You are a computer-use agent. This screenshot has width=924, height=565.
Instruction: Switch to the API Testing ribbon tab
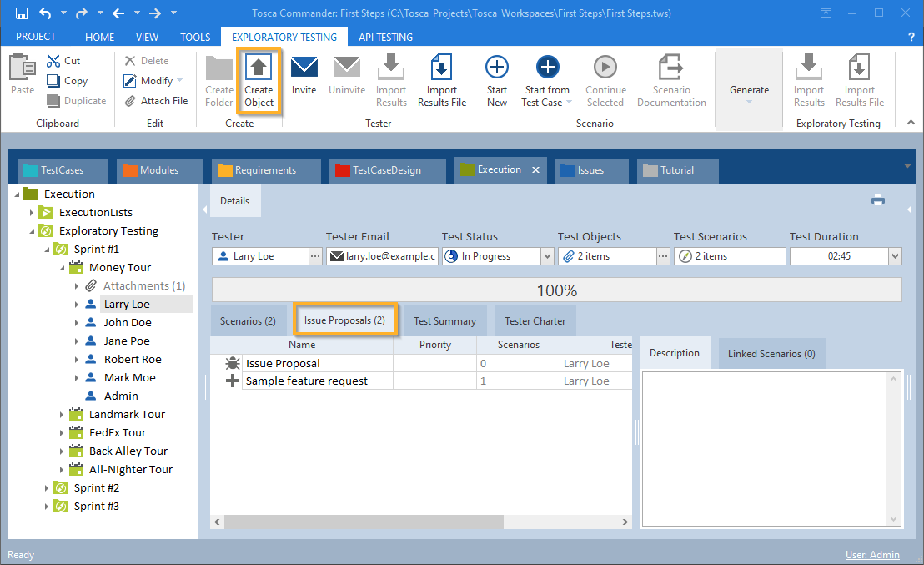[x=385, y=38]
